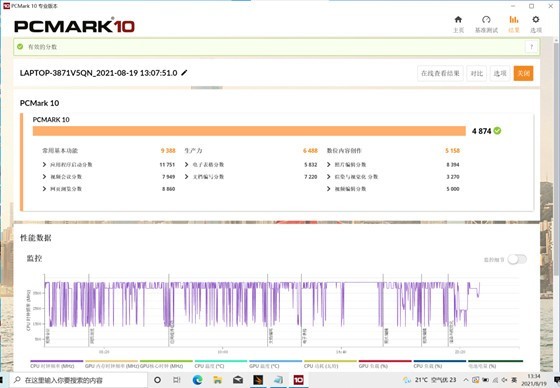
Task: Open Task View on the taskbar
Action: click(x=177, y=380)
